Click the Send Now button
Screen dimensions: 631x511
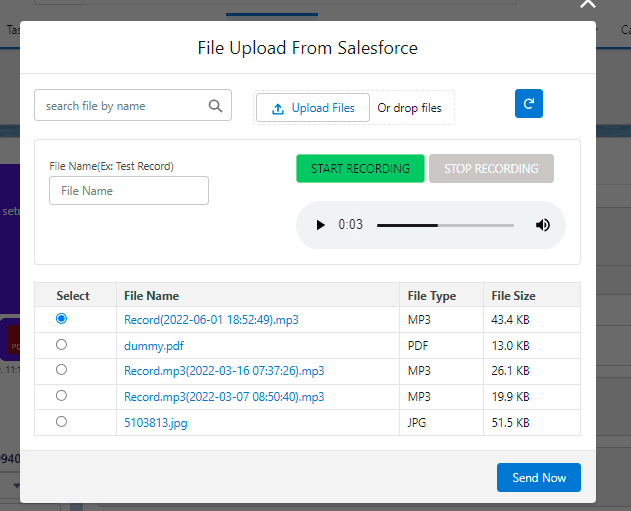538,478
